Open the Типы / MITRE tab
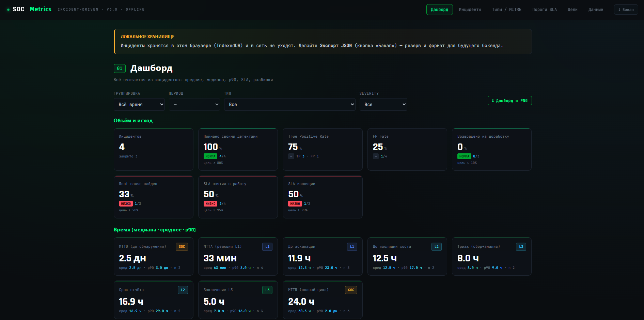This screenshot has height=320, width=644. pyautogui.click(x=506, y=10)
